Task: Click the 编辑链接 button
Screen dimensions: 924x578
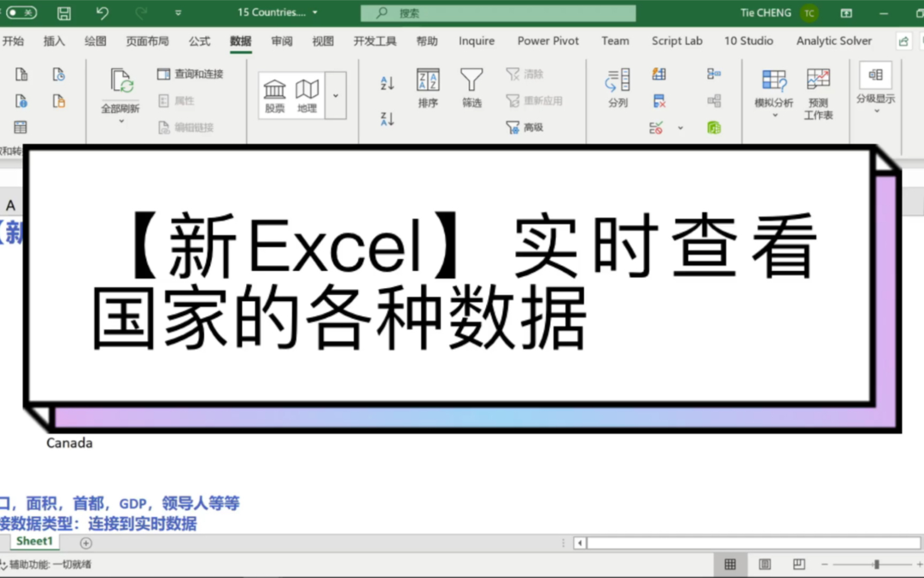Action: pyautogui.click(x=186, y=127)
